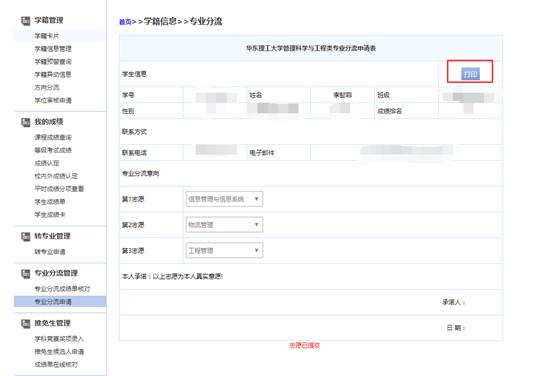Viewport: 554px width, 376px height.
Task: Click the 推免生管理 section icon
Action: click(25, 323)
